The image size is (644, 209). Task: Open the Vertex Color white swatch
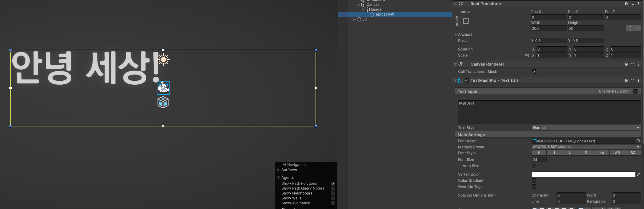click(583, 174)
